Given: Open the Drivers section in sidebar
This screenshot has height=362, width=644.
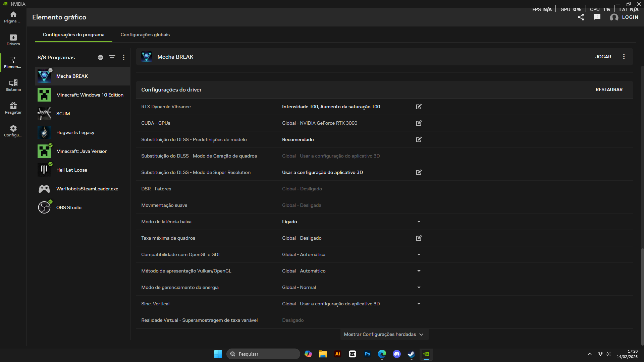Looking at the screenshot, I should click(x=13, y=40).
